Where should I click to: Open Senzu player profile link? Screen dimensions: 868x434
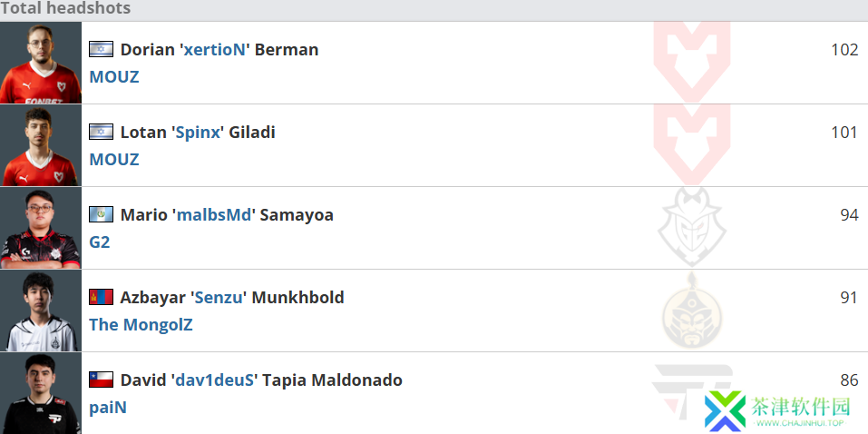click(218, 297)
